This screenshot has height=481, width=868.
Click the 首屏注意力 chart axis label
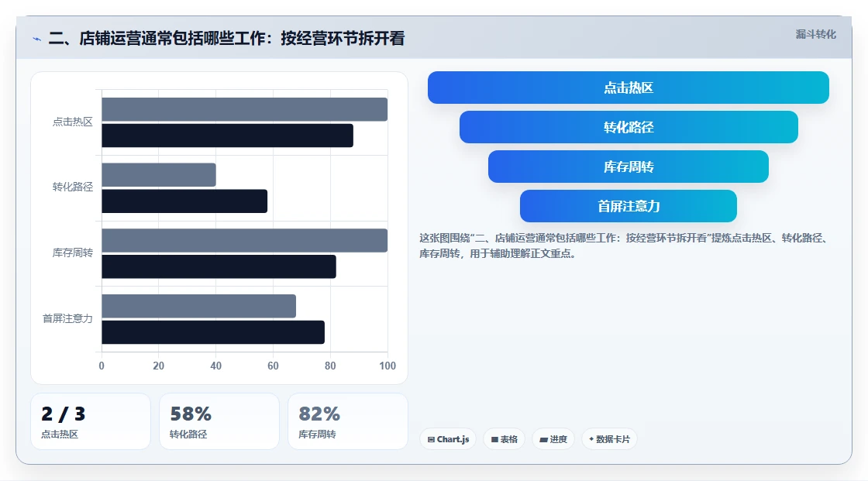point(67,318)
